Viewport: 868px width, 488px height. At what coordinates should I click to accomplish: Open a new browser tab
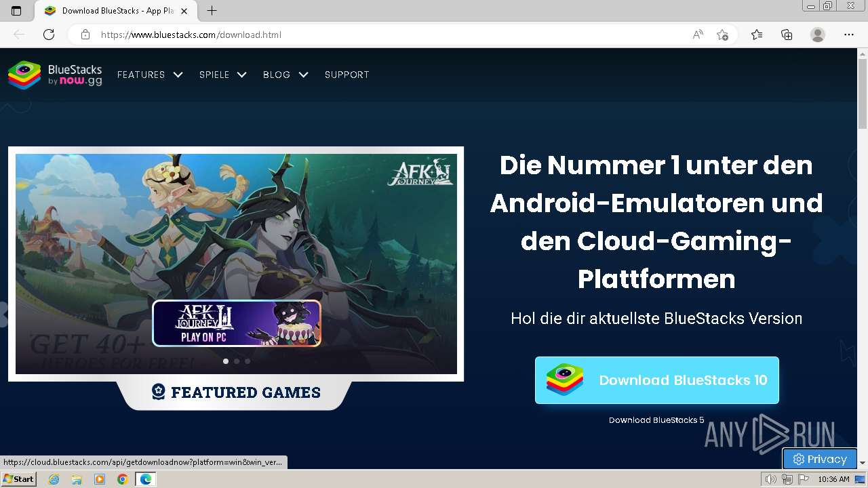pos(212,11)
